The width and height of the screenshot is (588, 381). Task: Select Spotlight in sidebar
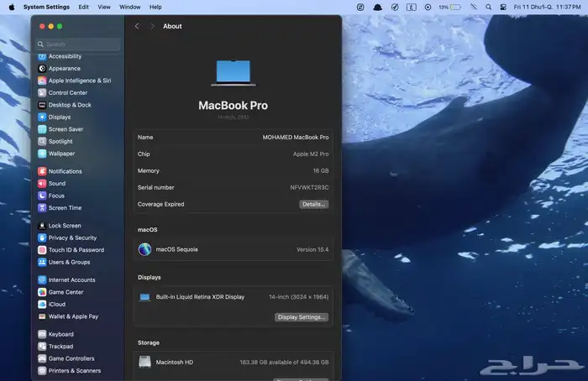pos(55,141)
